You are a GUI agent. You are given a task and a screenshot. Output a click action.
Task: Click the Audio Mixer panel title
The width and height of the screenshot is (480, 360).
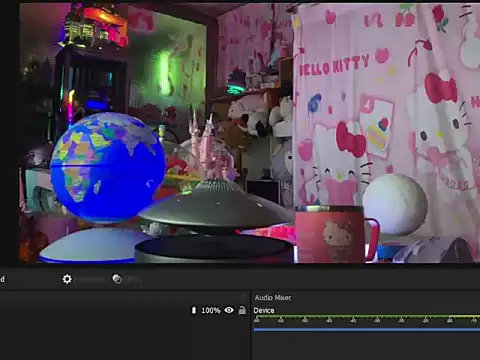coord(273,298)
